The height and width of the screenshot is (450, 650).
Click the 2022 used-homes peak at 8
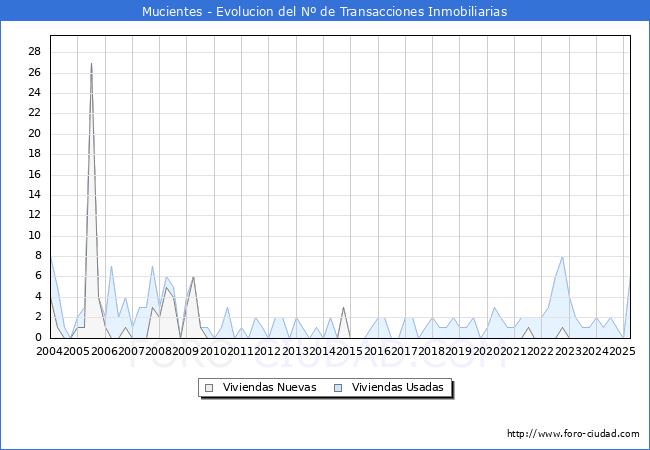(562, 257)
